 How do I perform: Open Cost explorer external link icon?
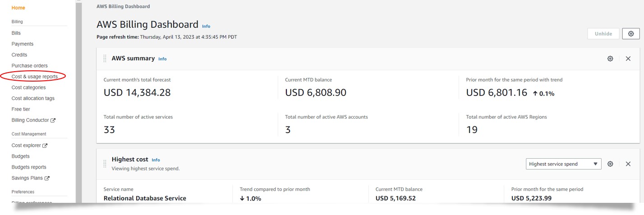coord(45,146)
